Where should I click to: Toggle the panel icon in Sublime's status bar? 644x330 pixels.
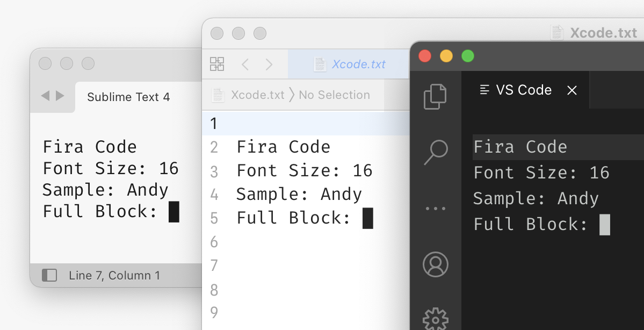pyautogui.click(x=49, y=275)
